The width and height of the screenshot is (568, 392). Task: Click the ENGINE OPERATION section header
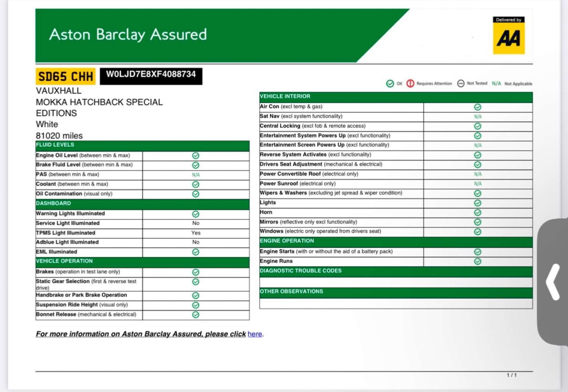pos(396,242)
